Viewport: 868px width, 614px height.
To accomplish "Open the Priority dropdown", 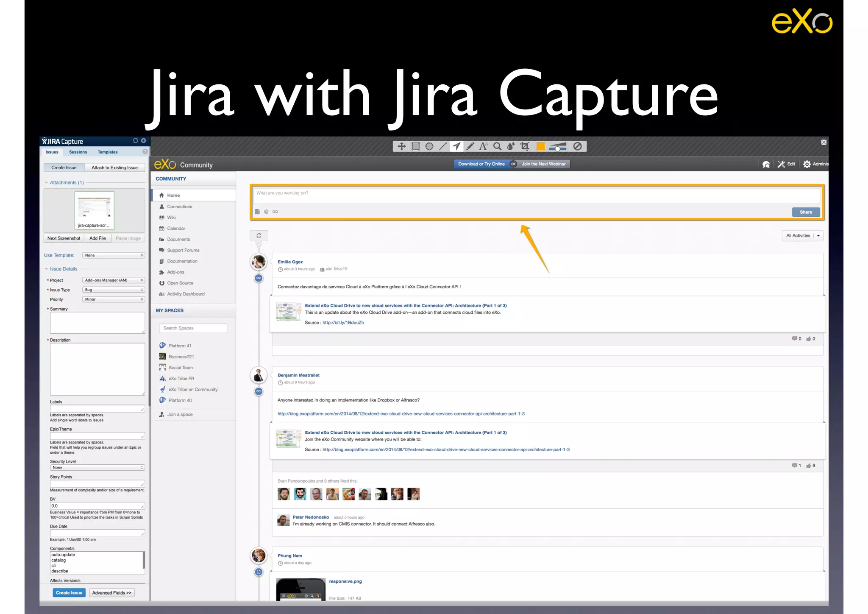I will (x=114, y=299).
